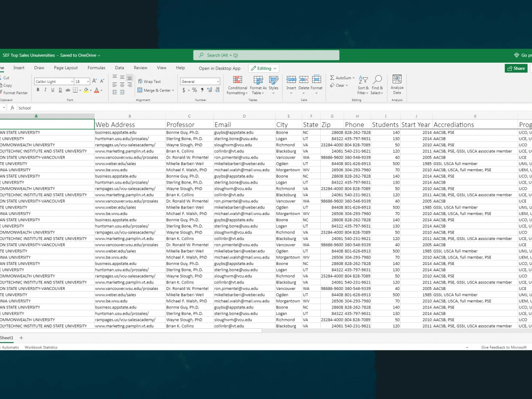
Task: Increase the font size
Action: point(95,81)
